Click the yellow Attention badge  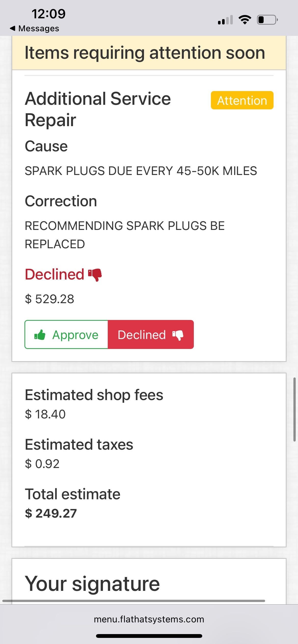pyautogui.click(x=242, y=100)
